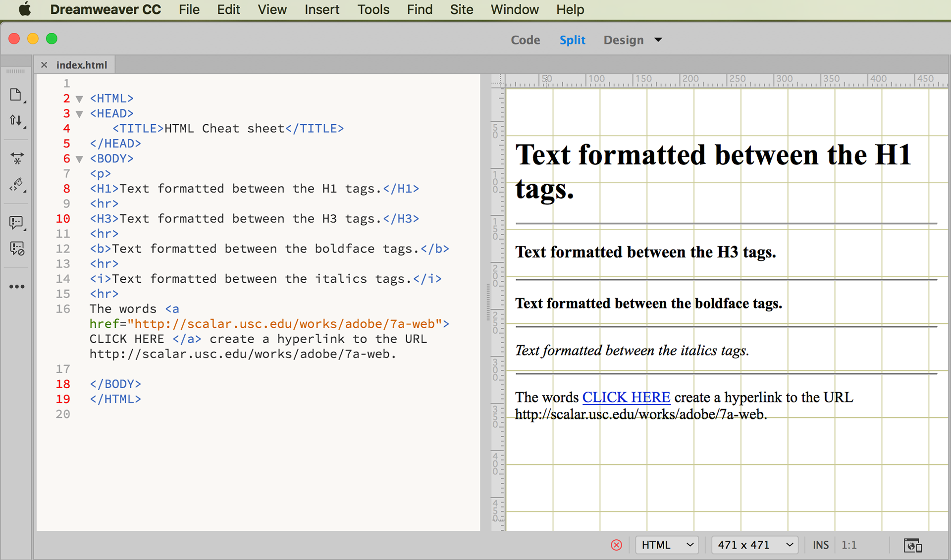Click the Collapse Selection icon in sidebar
Screen dimensions: 951x560
point(17,158)
